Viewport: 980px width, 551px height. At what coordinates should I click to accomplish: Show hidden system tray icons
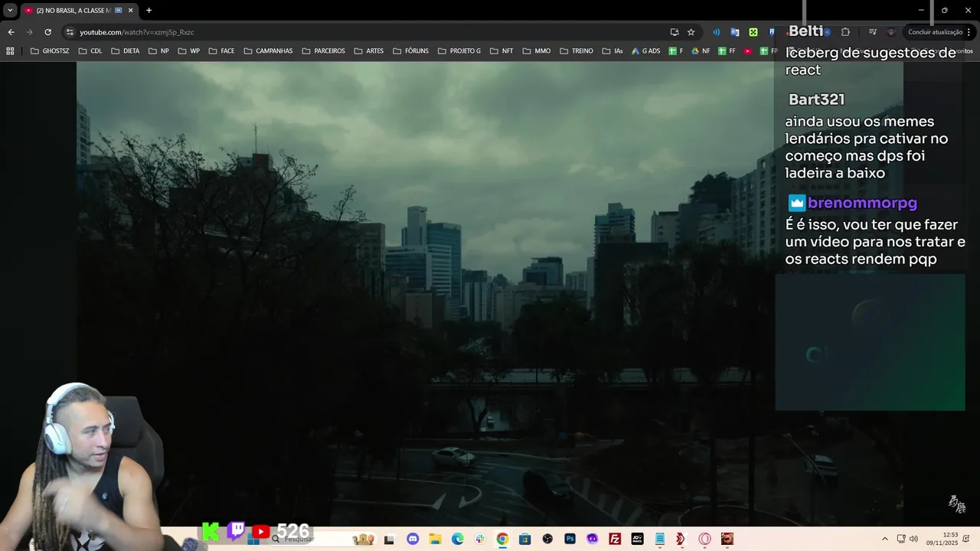pos(885,539)
